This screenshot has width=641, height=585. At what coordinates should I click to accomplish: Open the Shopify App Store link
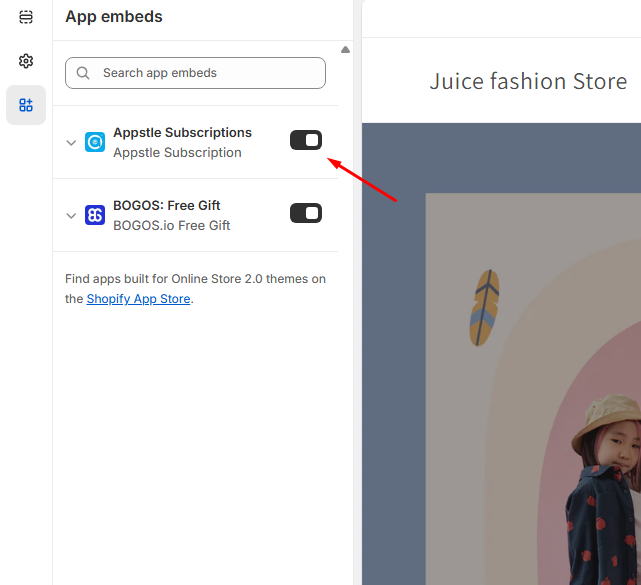[138, 299]
